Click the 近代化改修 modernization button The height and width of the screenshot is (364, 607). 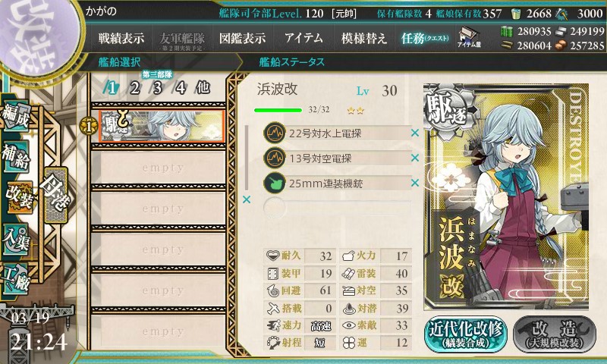coord(466,334)
